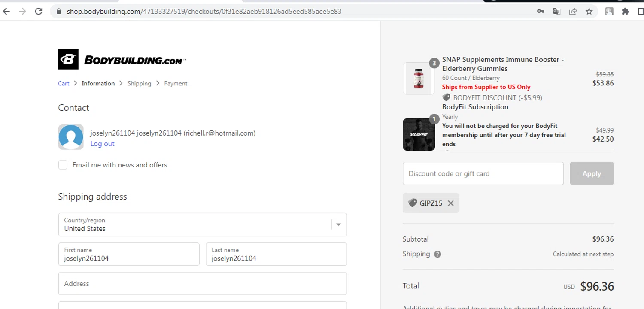Go back using browser back arrow
Image resolution: width=644 pixels, height=309 pixels.
click(x=6, y=12)
